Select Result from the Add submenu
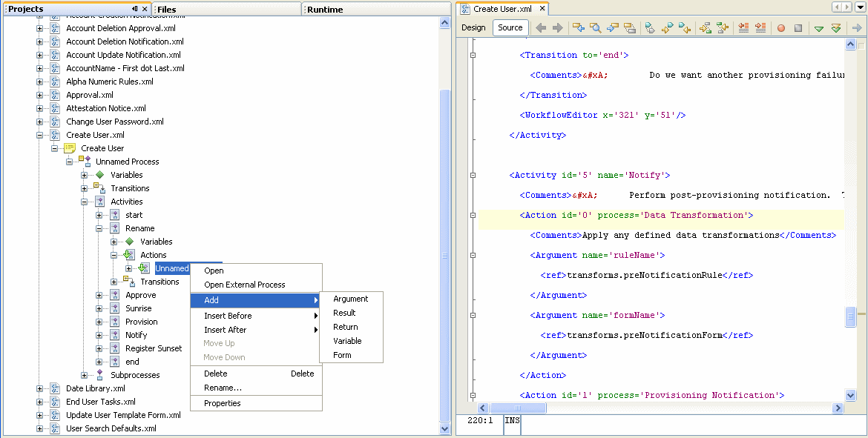This screenshot has width=868, height=438. coord(351,313)
